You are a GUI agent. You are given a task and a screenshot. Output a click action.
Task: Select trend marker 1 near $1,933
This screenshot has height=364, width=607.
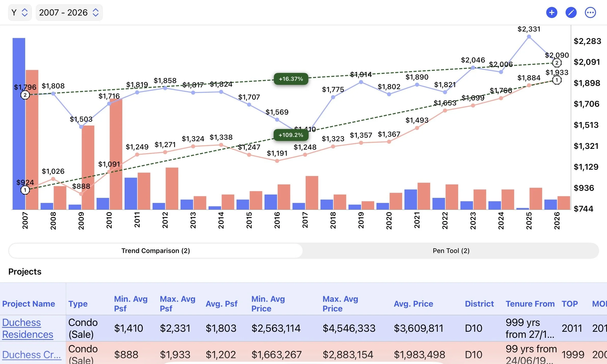[x=557, y=80]
